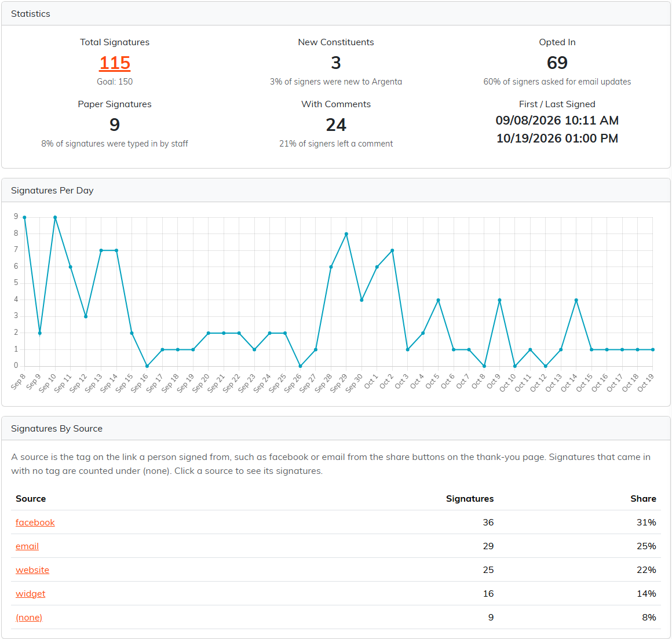This screenshot has width=672, height=639.
Task: Click (none) share 8%
Action: [649, 618]
